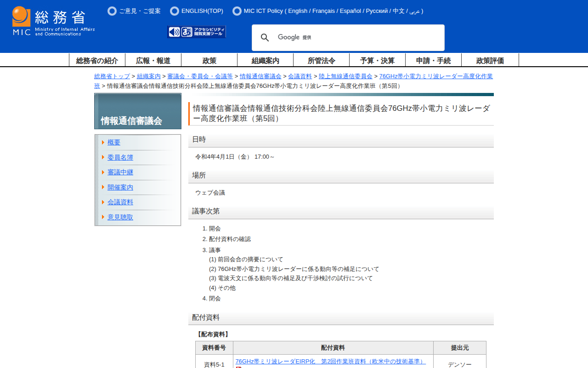588x368 pixels.
Task: Open 政策 menu
Action: [209, 60]
